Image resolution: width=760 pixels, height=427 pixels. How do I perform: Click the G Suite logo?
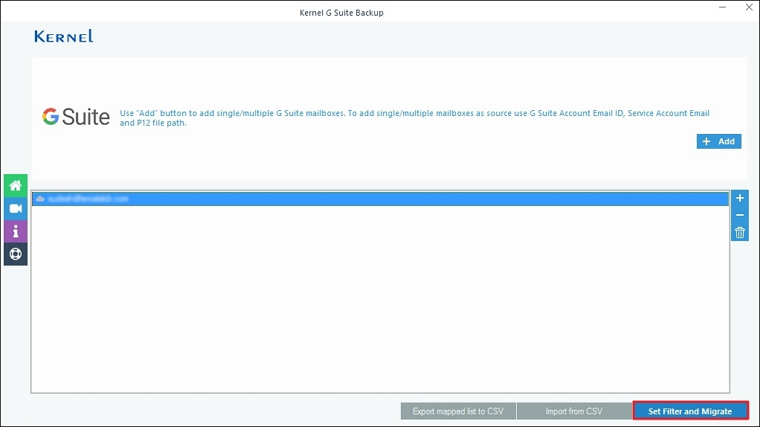tap(76, 117)
